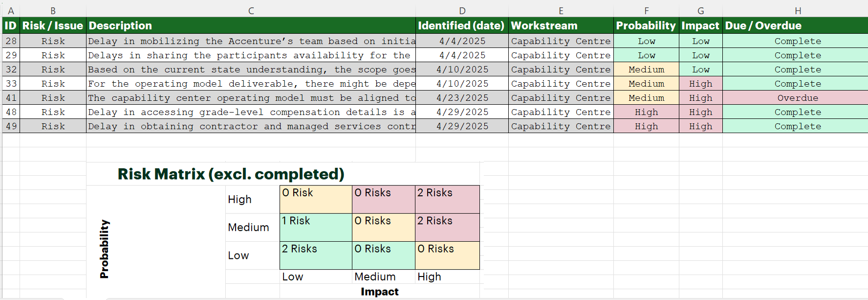Select the Workstream cell for ID 49

(x=561, y=126)
